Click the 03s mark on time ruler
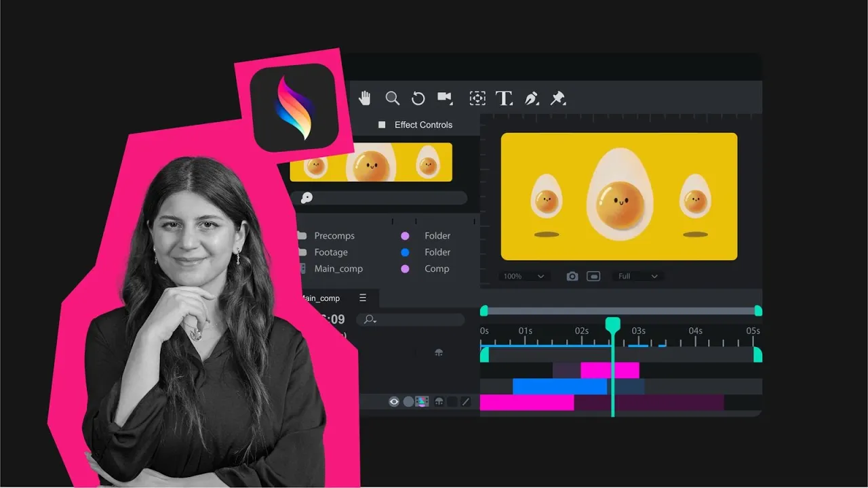Viewport: 868px width, 488px height. pyautogui.click(x=639, y=331)
